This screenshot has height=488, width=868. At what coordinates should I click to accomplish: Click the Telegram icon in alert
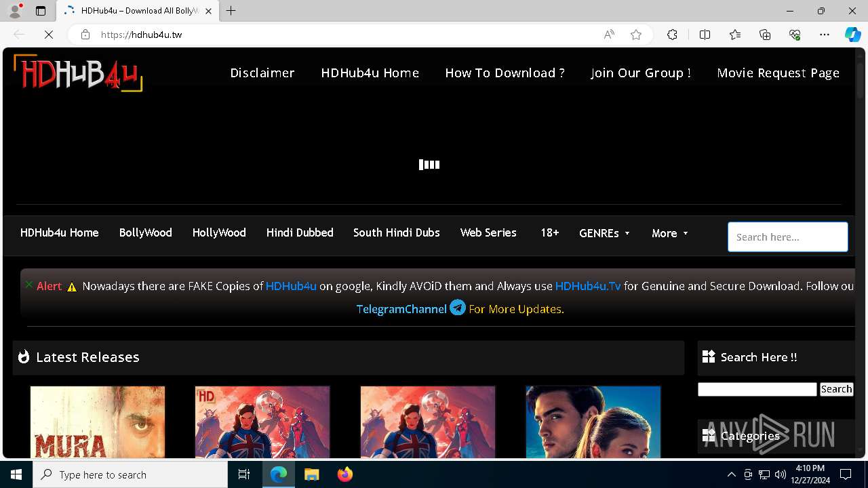(x=458, y=308)
